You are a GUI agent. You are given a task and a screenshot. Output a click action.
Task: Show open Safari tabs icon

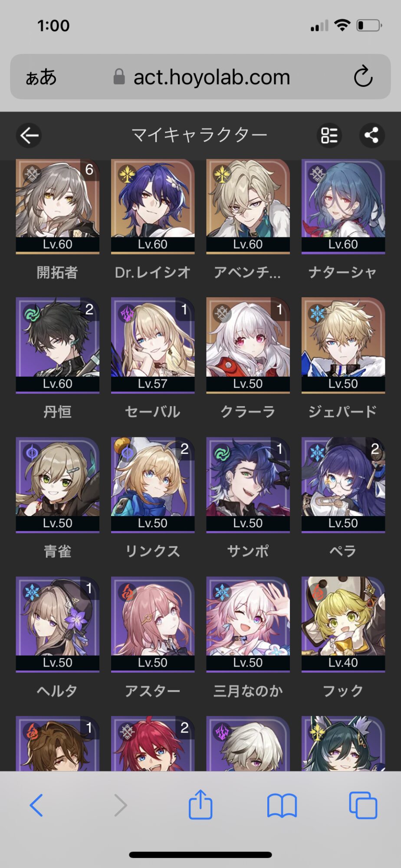[x=363, y=806]
